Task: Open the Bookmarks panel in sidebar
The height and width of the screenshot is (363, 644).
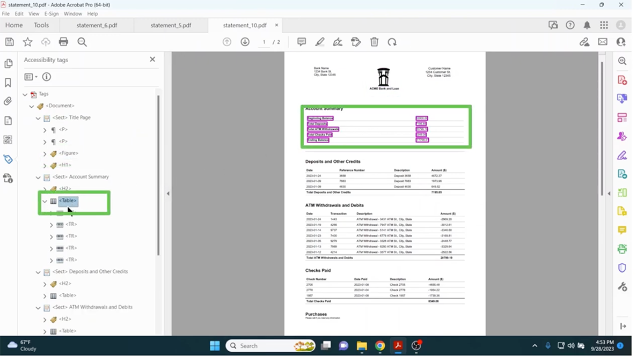Action: click(x=8, y=83)
